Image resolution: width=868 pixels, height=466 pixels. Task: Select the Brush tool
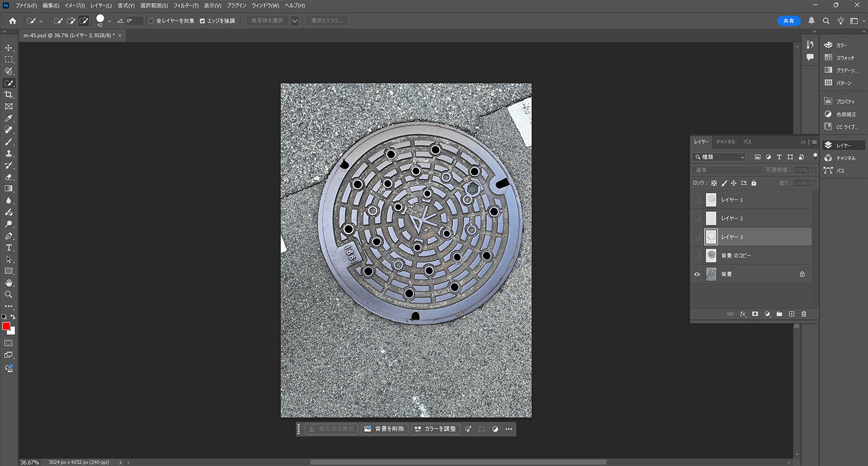coord(9,142)
